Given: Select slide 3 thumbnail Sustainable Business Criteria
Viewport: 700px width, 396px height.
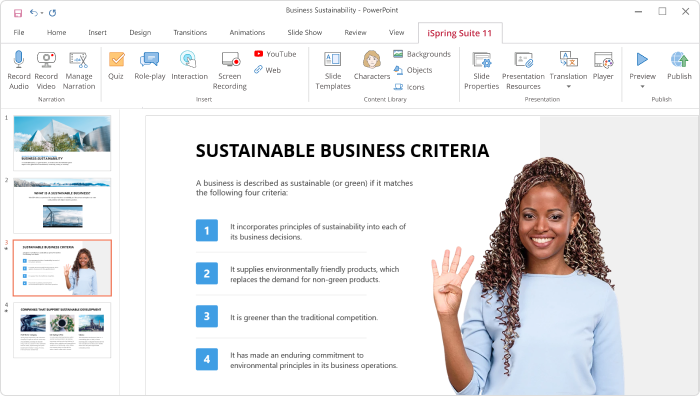Looking at the screenshot, I should click(x=62, y=268).
